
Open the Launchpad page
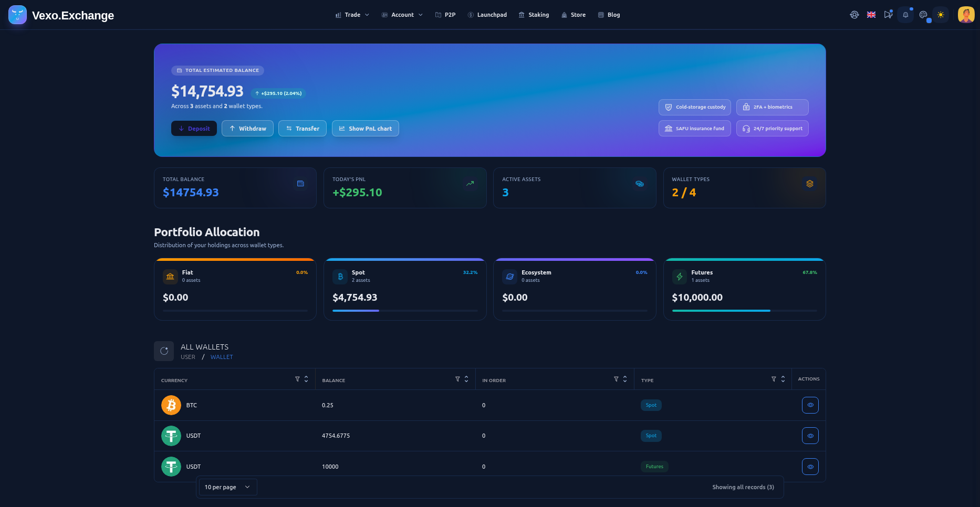pyautogui.click(x=487, y=15)
